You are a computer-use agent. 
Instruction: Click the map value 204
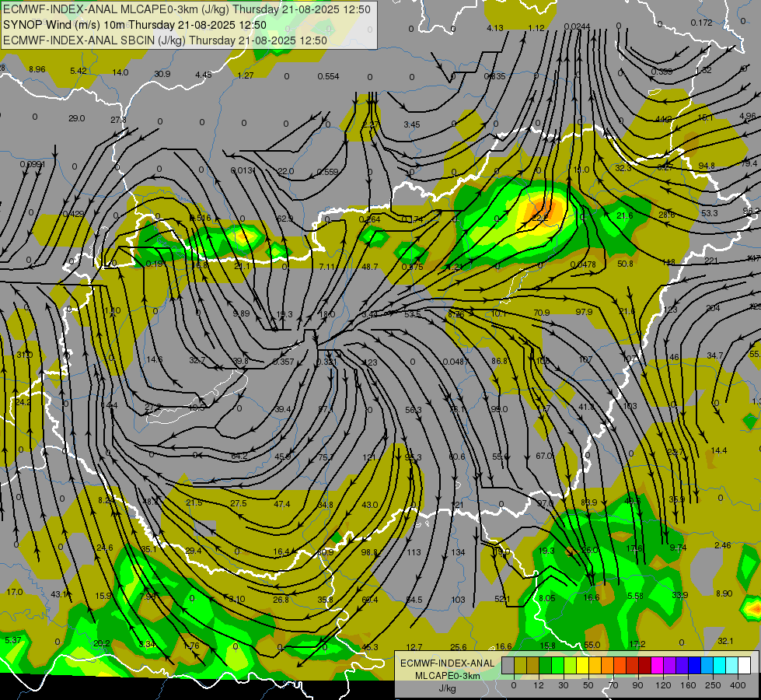(713, 308)
